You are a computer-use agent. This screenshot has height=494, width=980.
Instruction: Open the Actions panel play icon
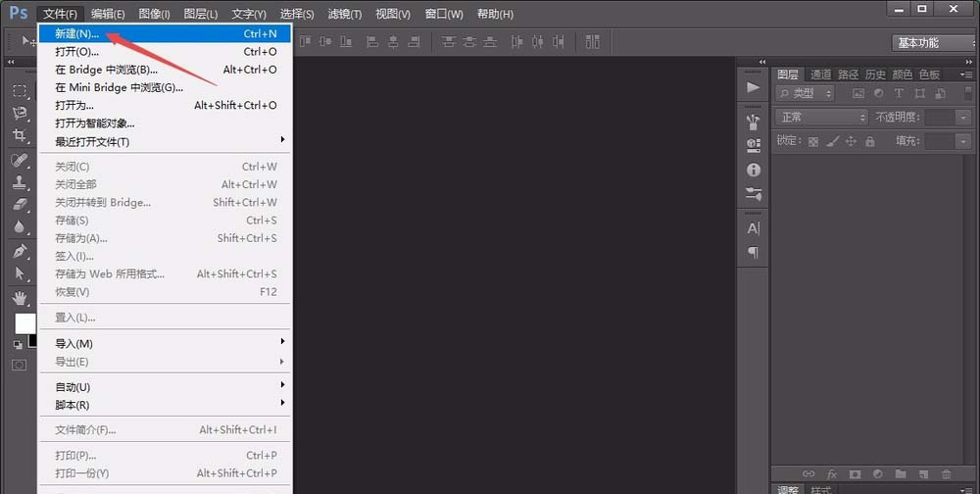click(754, 87)
